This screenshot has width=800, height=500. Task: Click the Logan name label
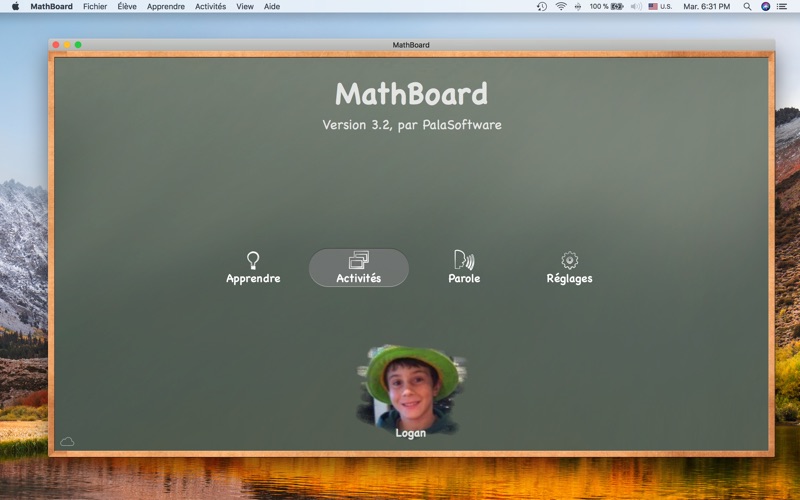pos(411,433)
